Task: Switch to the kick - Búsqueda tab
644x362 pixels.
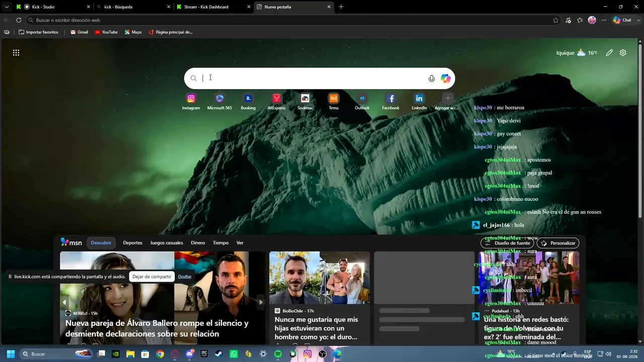Action: point(133,7)
